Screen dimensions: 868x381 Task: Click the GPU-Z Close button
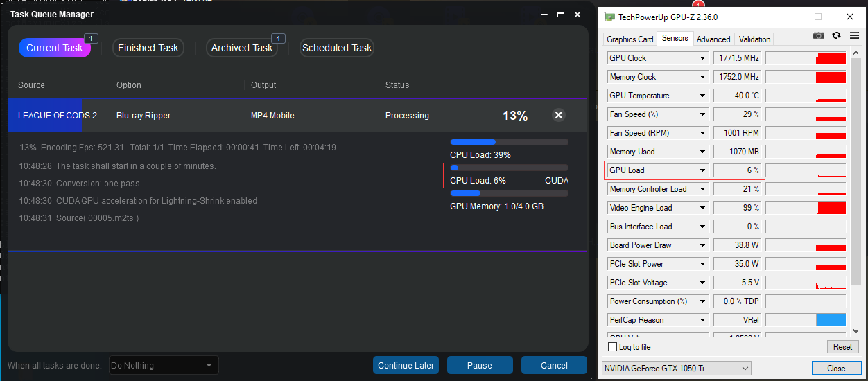[836, 369]
